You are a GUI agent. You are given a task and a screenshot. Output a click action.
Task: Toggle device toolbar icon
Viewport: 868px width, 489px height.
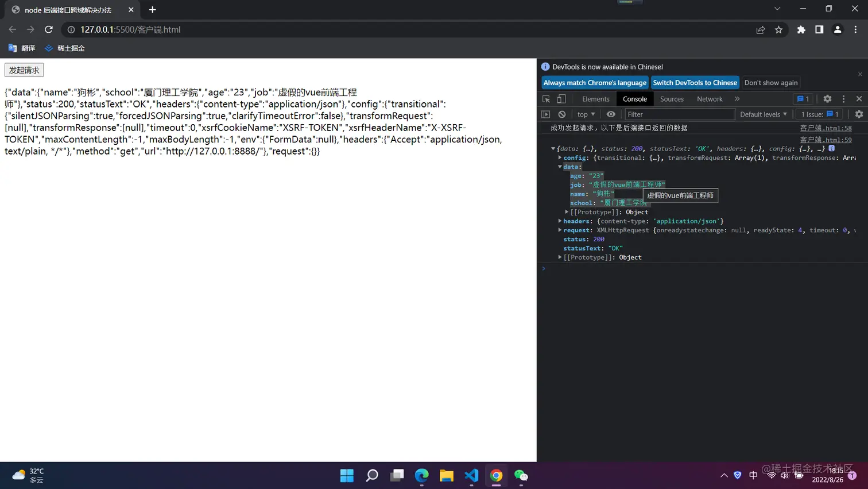(561, 99)
